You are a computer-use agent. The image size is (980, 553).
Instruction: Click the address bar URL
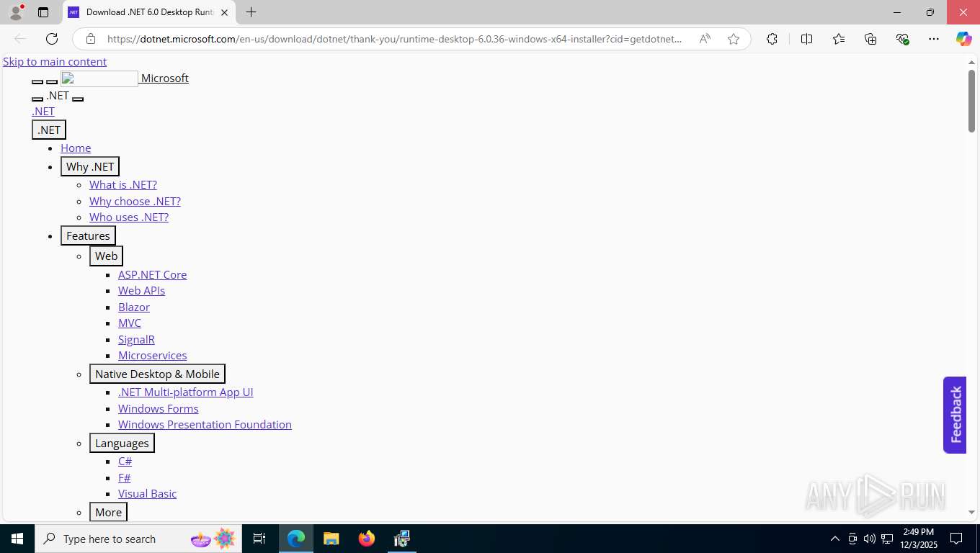click(x=394, y=39)
